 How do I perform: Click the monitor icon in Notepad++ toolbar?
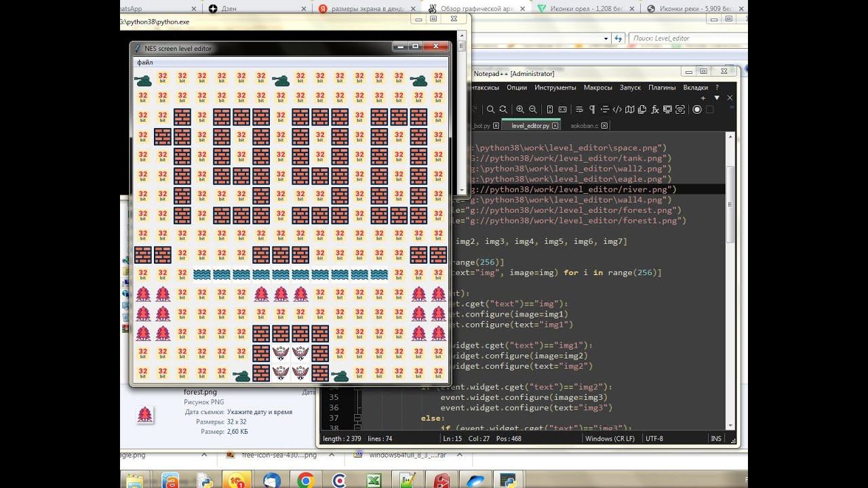click(667, 109)
